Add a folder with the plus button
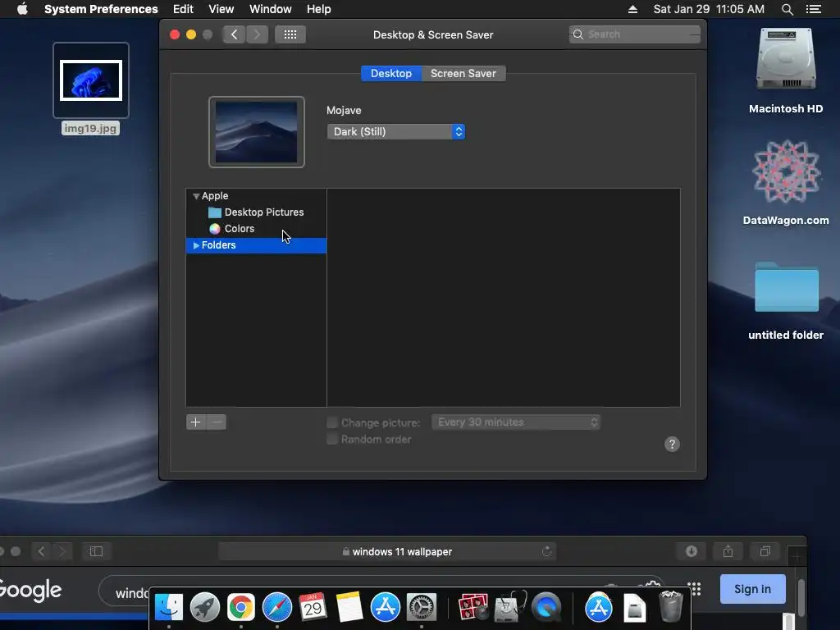Viewport: 840px width, 630px height. (x=195, y=422)
